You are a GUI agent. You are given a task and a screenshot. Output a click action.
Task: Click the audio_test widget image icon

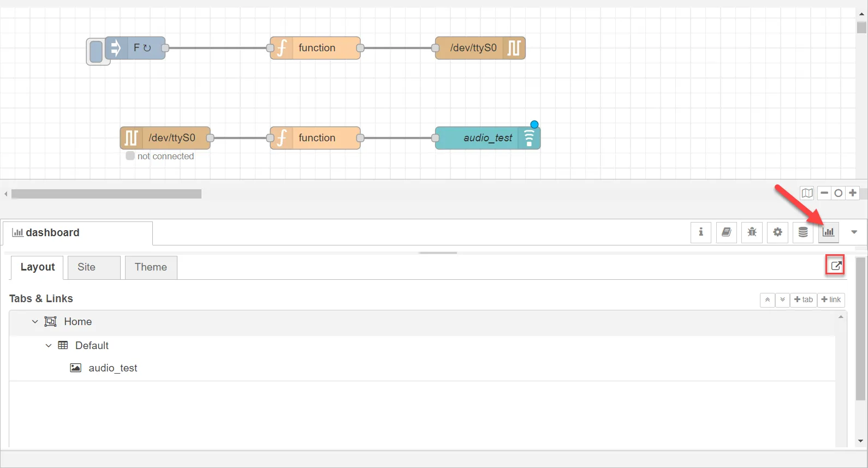76,368
